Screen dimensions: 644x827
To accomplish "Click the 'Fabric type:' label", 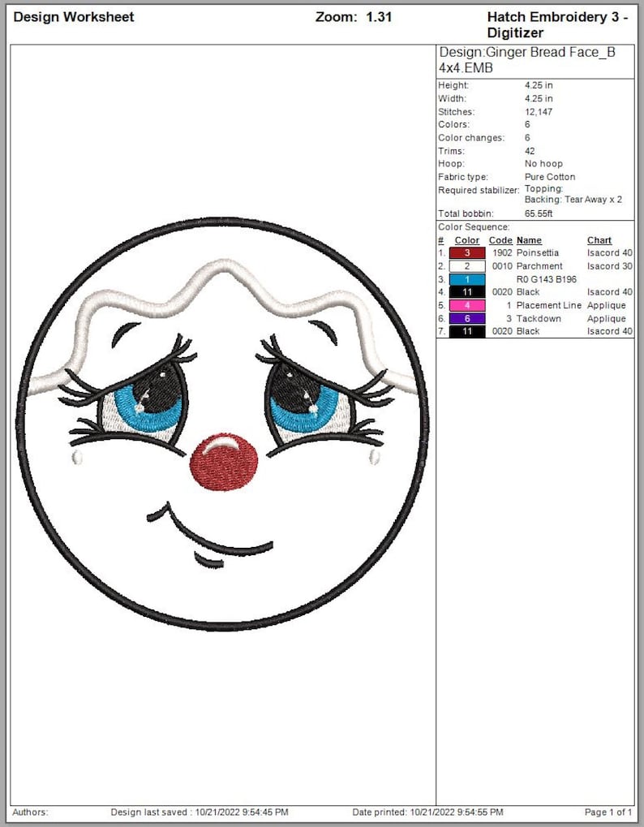I will coord(462,177).
